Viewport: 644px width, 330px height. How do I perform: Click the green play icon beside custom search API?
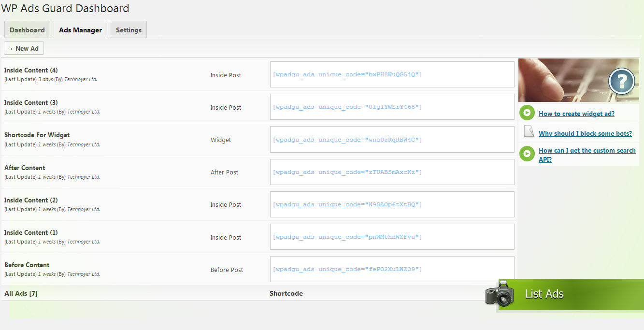click(x=527, y=154)
